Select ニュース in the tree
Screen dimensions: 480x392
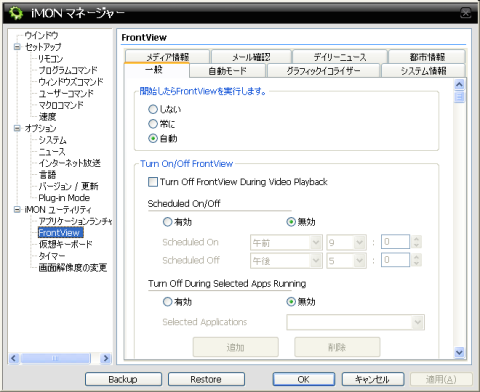[52, 151]
